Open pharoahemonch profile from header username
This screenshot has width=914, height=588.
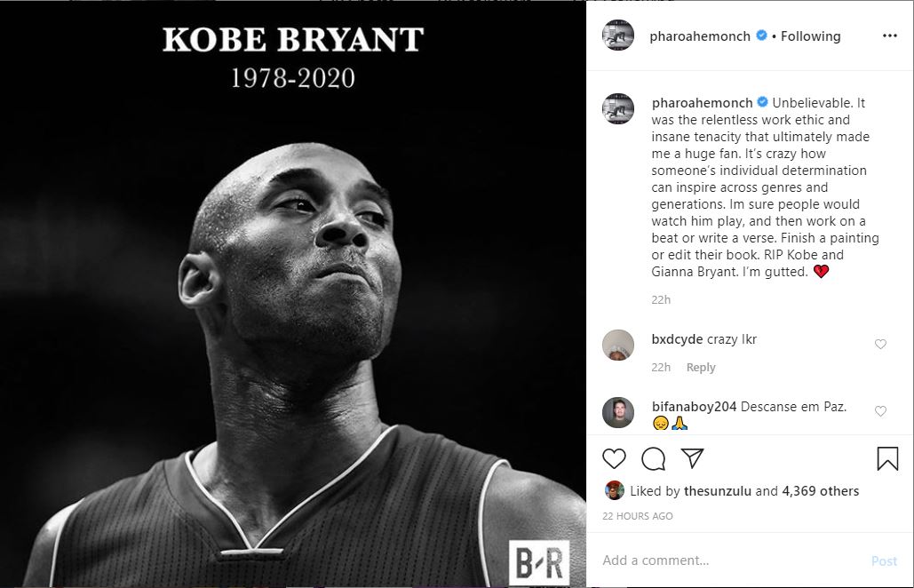tap(700, 36)
